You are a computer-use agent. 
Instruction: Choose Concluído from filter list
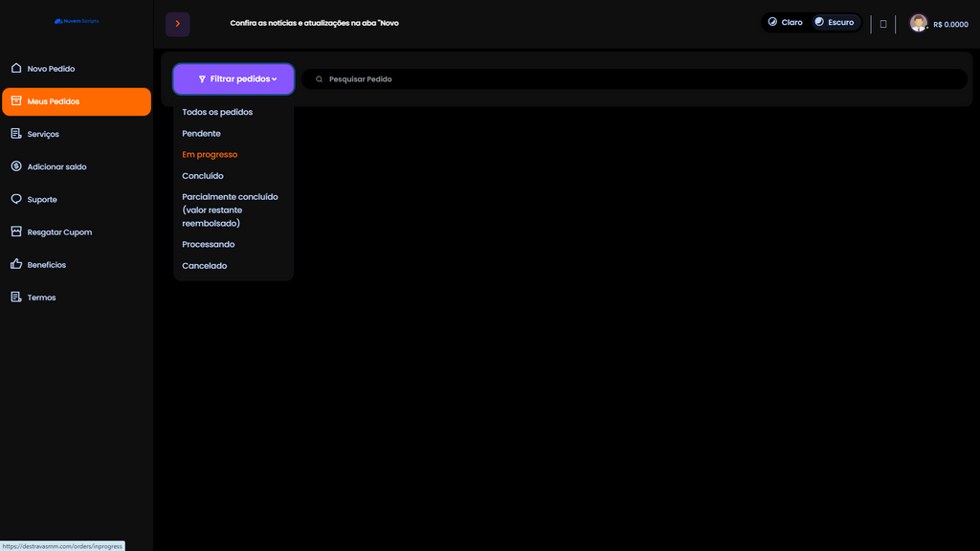[203, 176]
